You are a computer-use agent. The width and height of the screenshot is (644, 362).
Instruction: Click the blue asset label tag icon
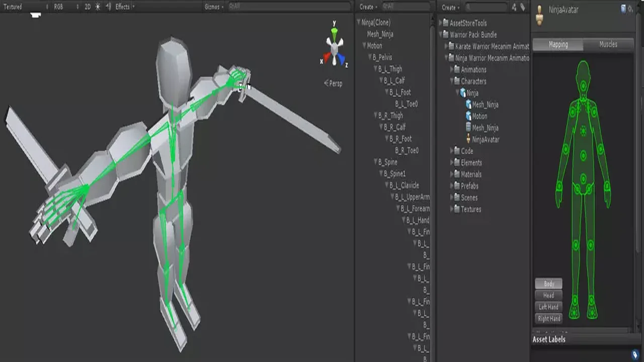point(635,355)
